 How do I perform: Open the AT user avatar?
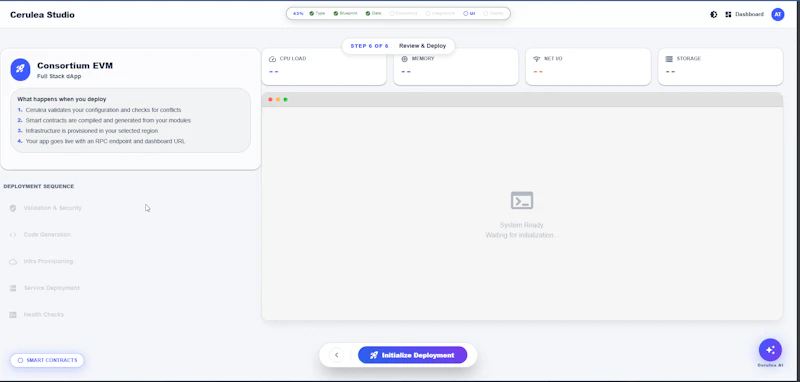[x=778, y=14]
